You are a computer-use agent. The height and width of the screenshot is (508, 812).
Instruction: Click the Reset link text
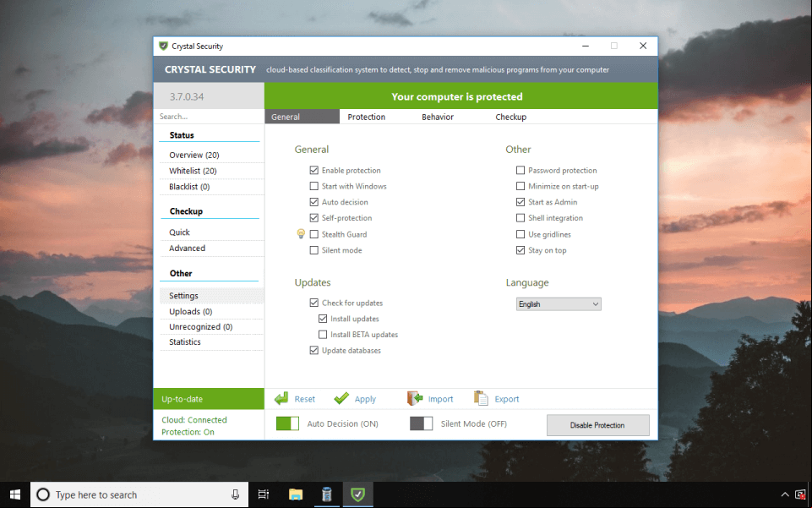point(304,399)
